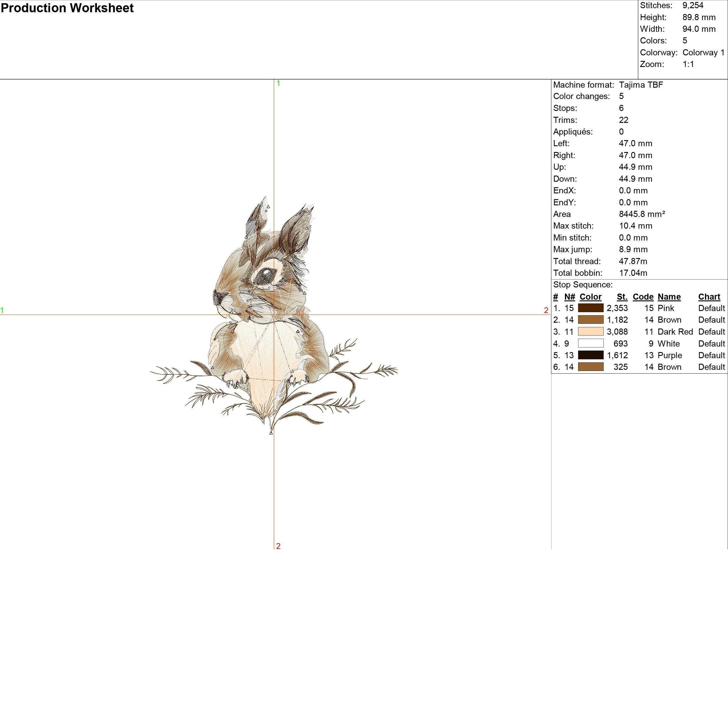
Task: Click the peach swatch in row 3
Action: pyautogui.click(x=591, y=332)
